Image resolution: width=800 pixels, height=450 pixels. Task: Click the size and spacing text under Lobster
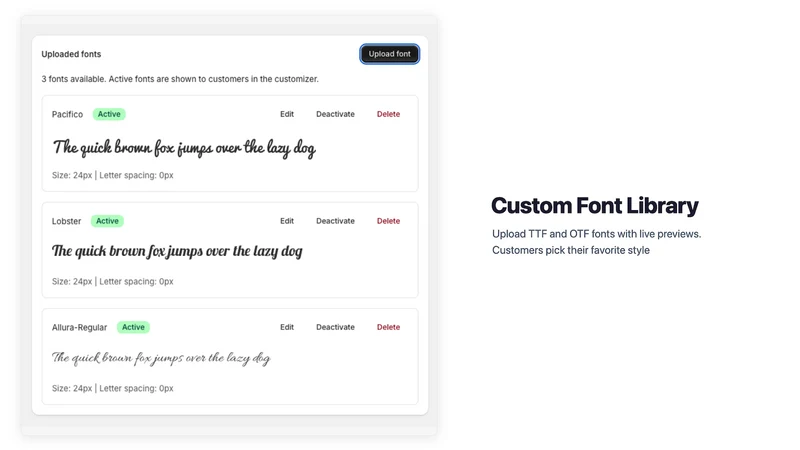click(x=113, y=282)
